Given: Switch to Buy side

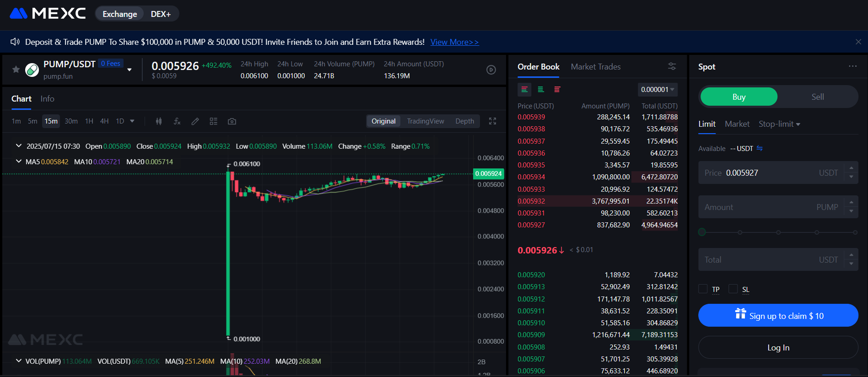Looking at the screenshot, I should pos(739,97).
